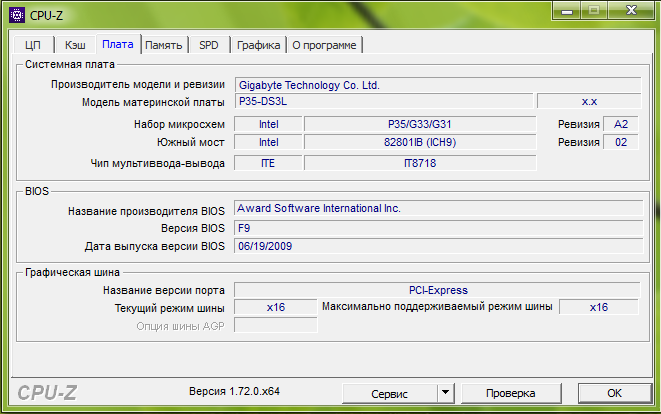Click the PCI-Express port version field
661x414 pixels.
click(438, 290)
